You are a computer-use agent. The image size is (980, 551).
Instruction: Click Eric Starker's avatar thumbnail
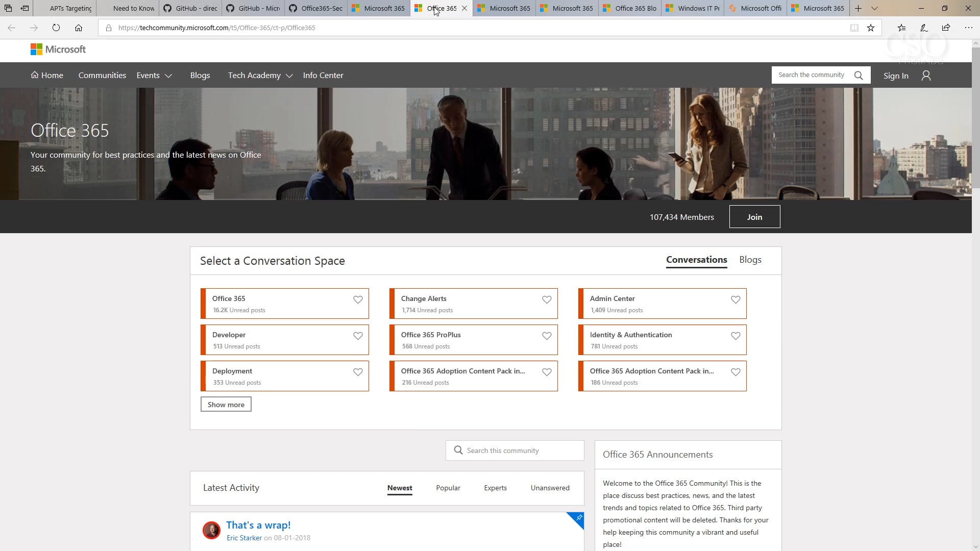click(x=211, y=531)
